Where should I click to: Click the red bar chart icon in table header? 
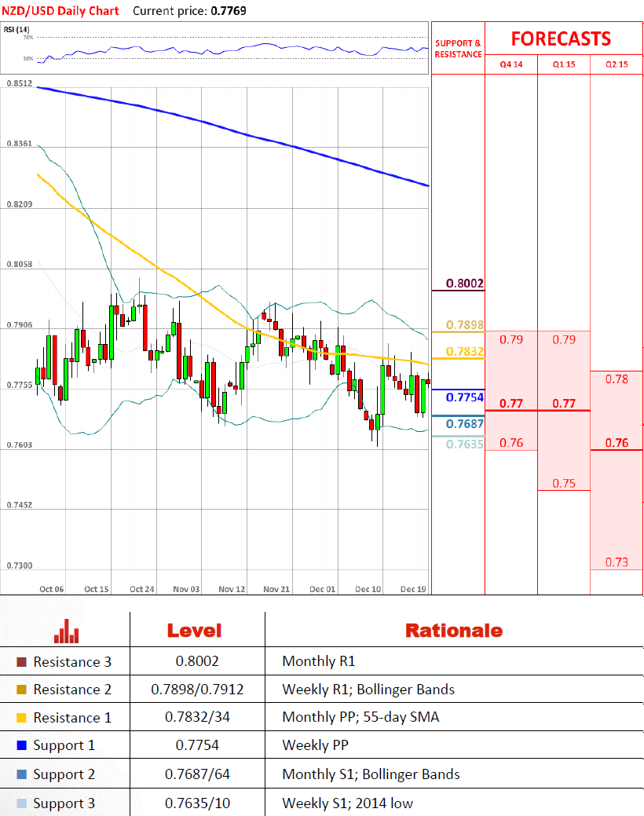[x=67, y=631]
